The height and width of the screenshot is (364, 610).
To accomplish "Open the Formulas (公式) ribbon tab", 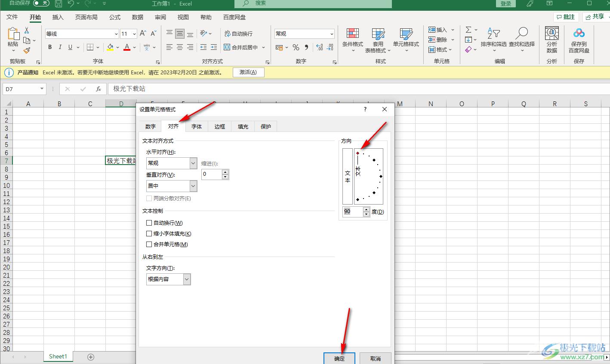I will (x=115, y=17).
